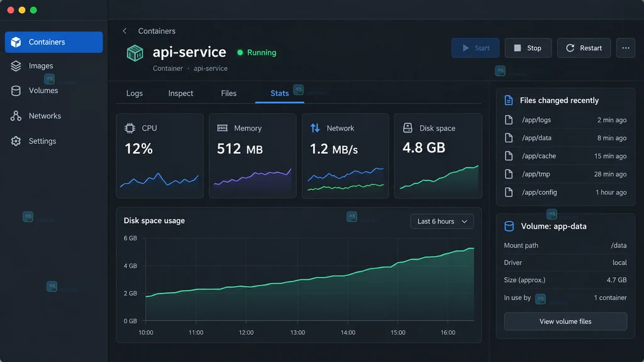Click the Memory module icon

[x=222, y=128]
